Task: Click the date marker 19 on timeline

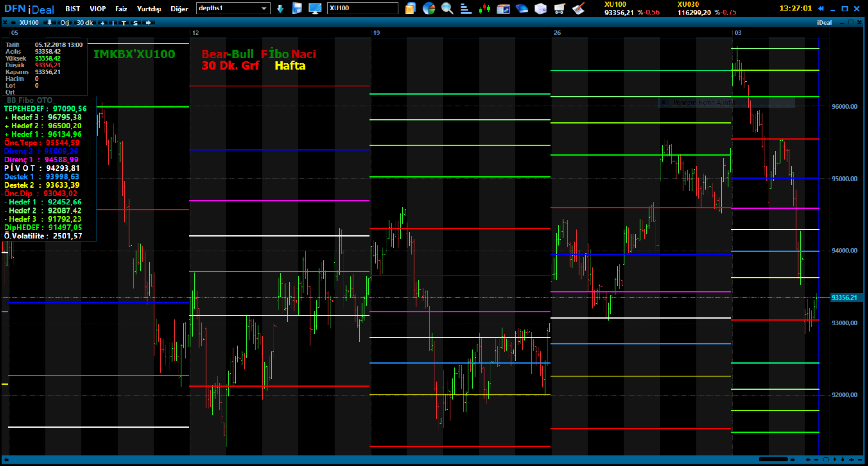Action: tap(376, 33)
